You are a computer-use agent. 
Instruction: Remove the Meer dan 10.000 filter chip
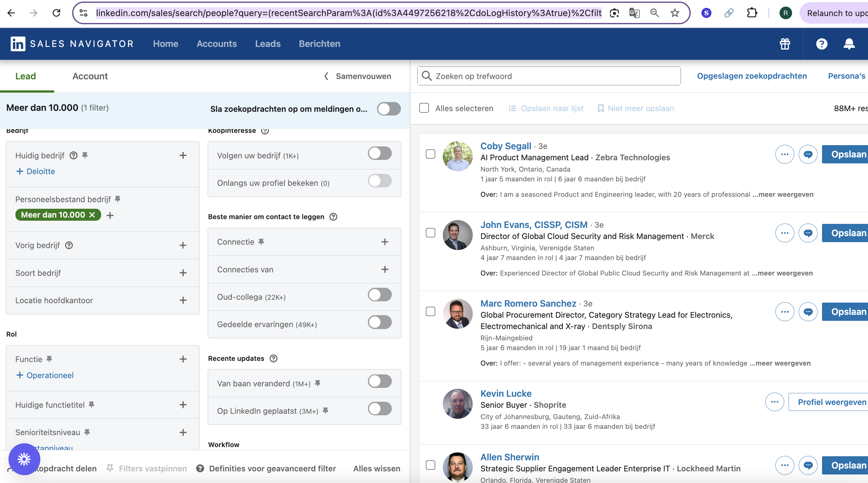click(x=92, y=215)
